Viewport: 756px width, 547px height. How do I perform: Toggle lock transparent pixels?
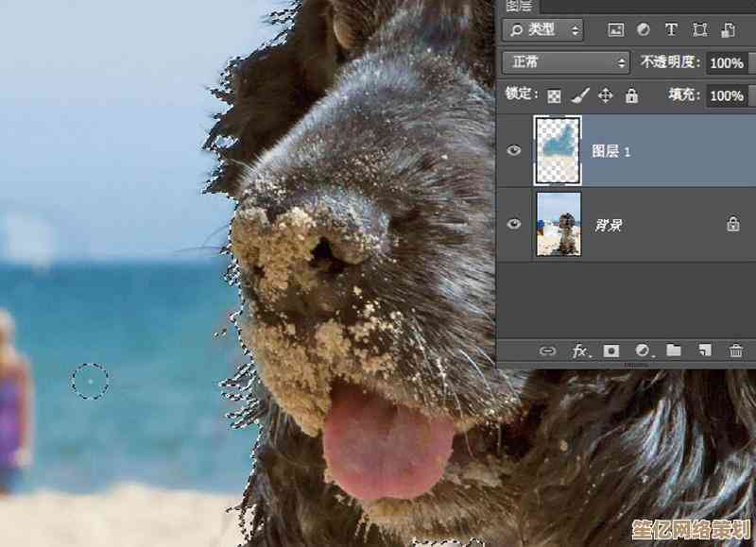555,95
